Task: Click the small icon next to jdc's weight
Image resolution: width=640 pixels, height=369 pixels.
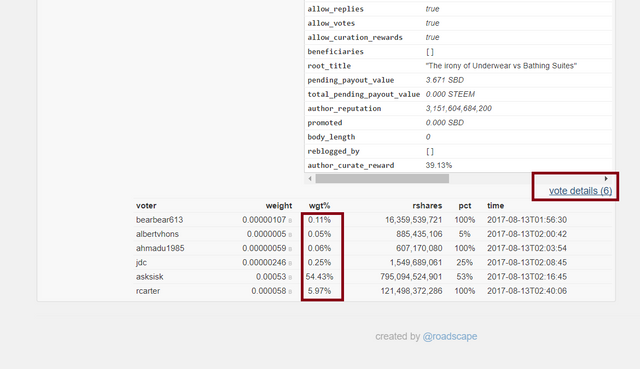Action: pyautogui.click(x=290, y=263)
